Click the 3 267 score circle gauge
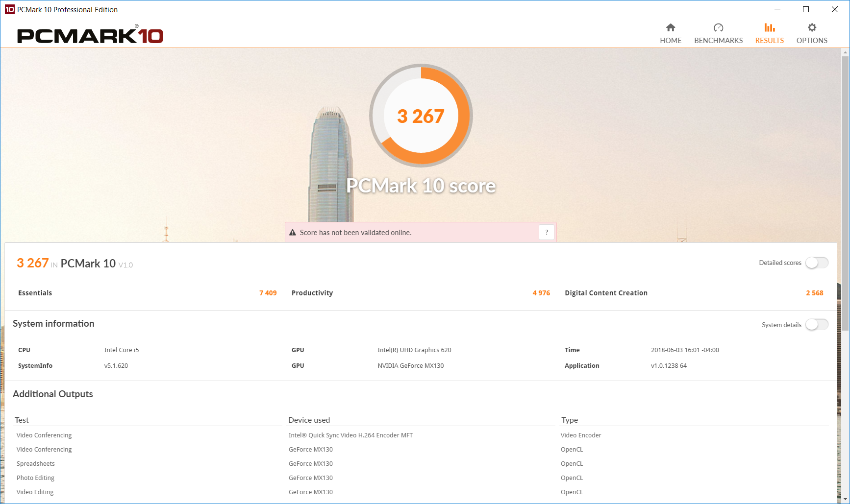This screenshot has width=850, height=504. point(421,116)
